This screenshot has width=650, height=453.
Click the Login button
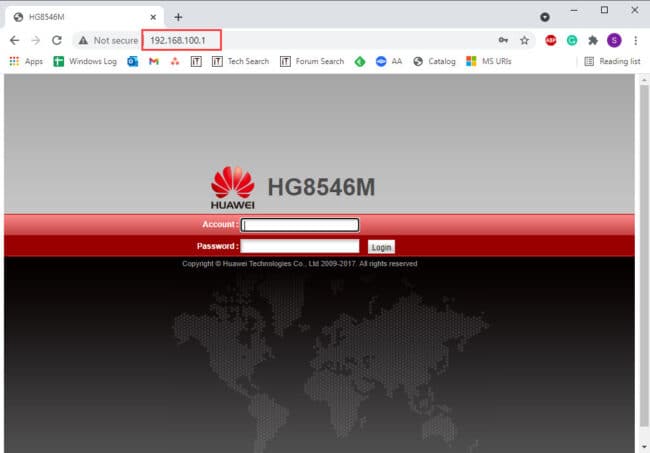[x=381, y=247]
